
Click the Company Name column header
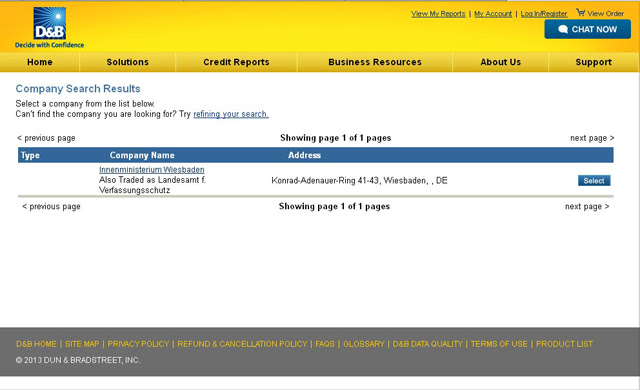pos(142,155)
